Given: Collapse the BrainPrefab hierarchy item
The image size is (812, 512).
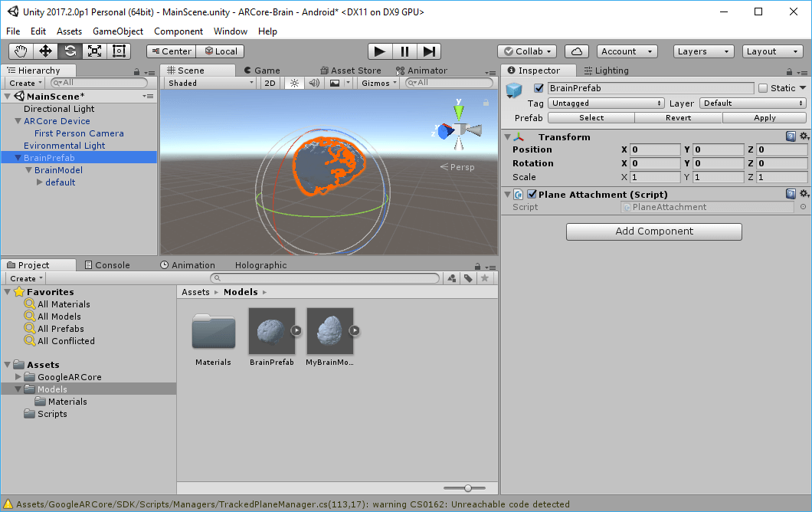Looking at the screenshot, I should [18, 158].
